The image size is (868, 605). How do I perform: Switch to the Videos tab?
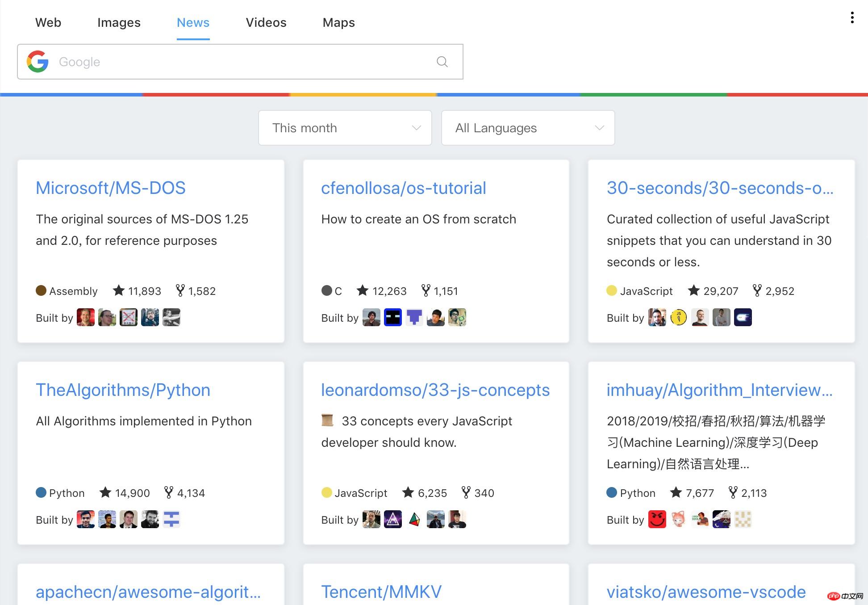266,22
